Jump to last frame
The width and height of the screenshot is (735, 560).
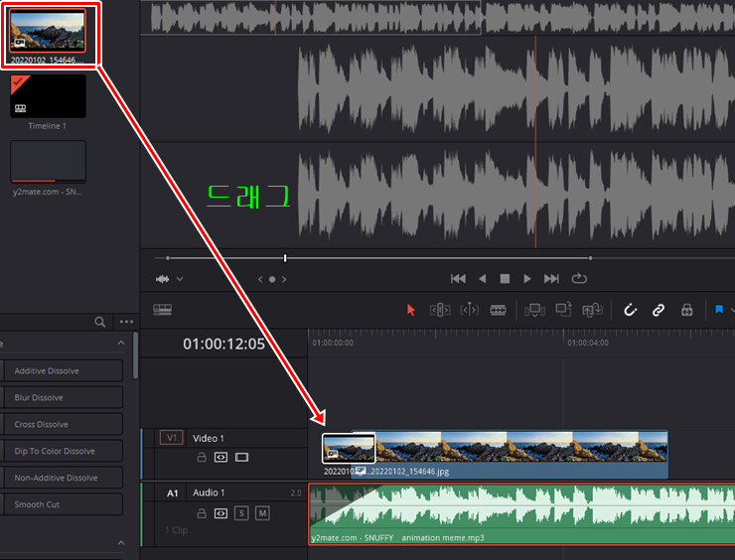551,279
